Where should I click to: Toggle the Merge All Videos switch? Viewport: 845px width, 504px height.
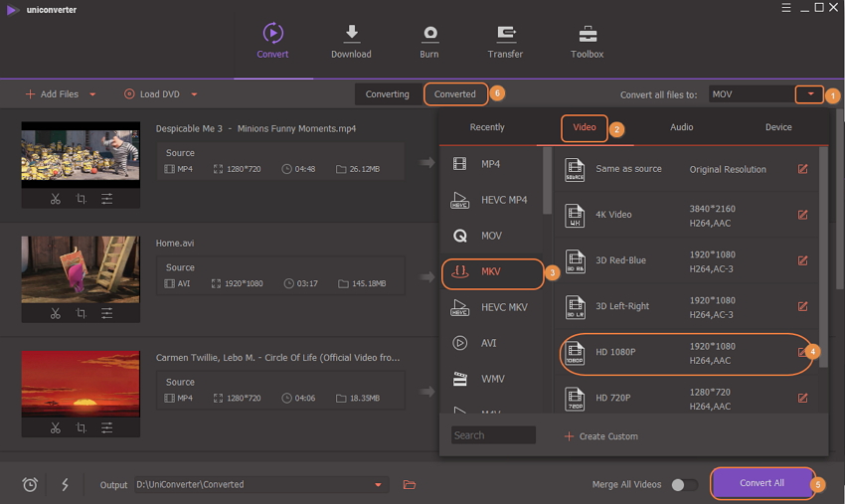point(684,484)
